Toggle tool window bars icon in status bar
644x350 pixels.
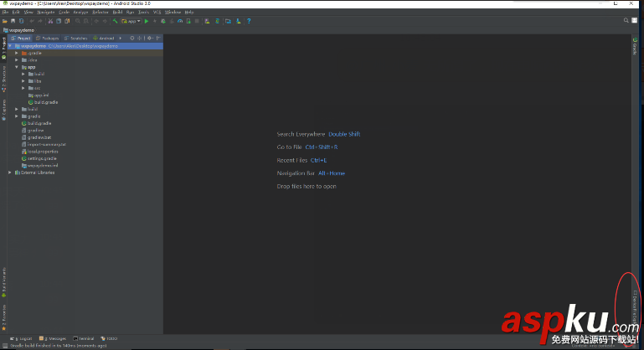tap(5, 346)
